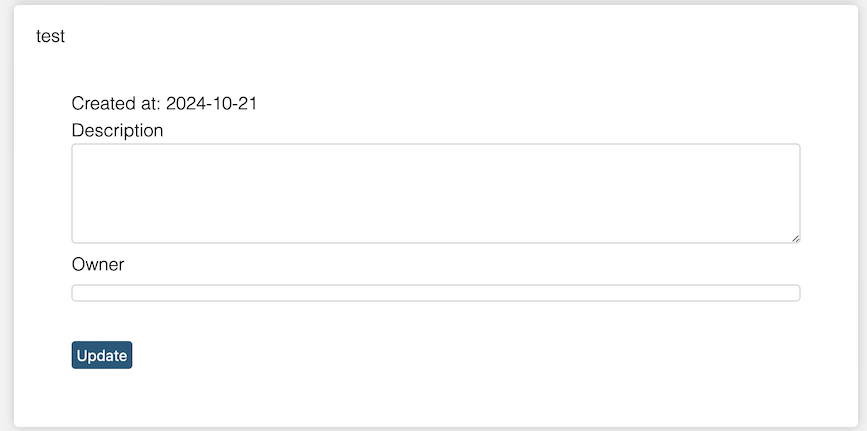Click the 2024-10-21 creation date
Viewport: 867px width, 431px height.
coord(211,103)
